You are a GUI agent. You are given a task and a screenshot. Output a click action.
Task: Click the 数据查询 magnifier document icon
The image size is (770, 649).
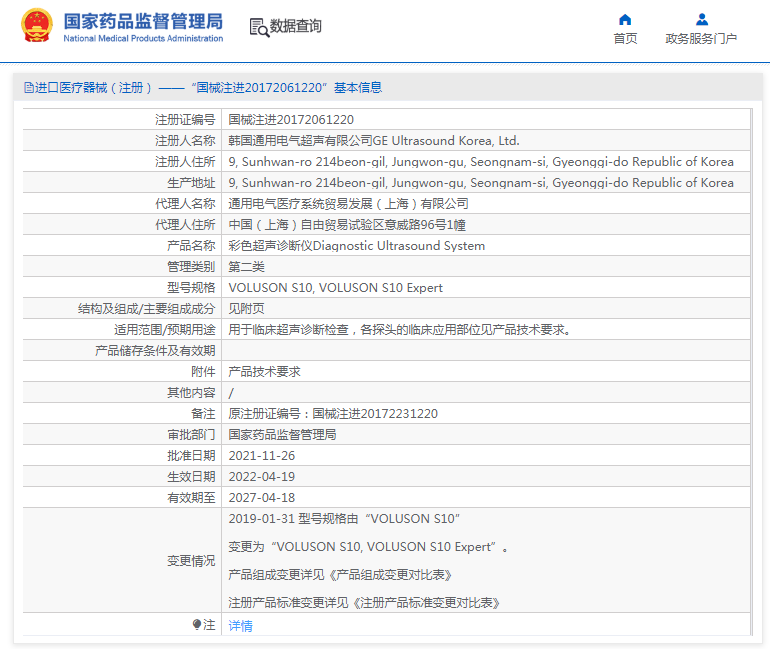click(259, 27)
